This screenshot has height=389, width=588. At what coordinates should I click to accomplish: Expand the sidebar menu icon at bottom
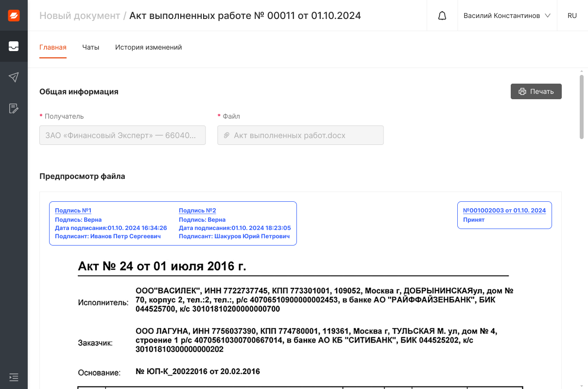[x=14, y=377]
